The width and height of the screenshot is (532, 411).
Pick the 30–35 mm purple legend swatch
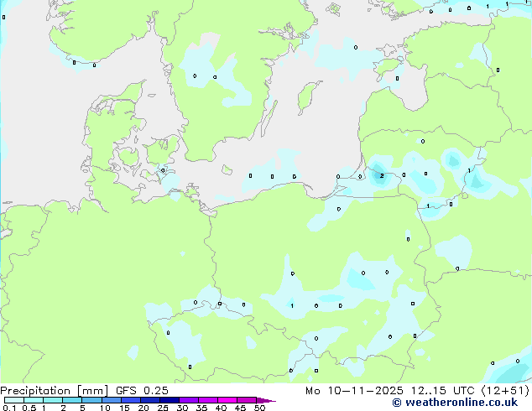[x=188, y=400]
